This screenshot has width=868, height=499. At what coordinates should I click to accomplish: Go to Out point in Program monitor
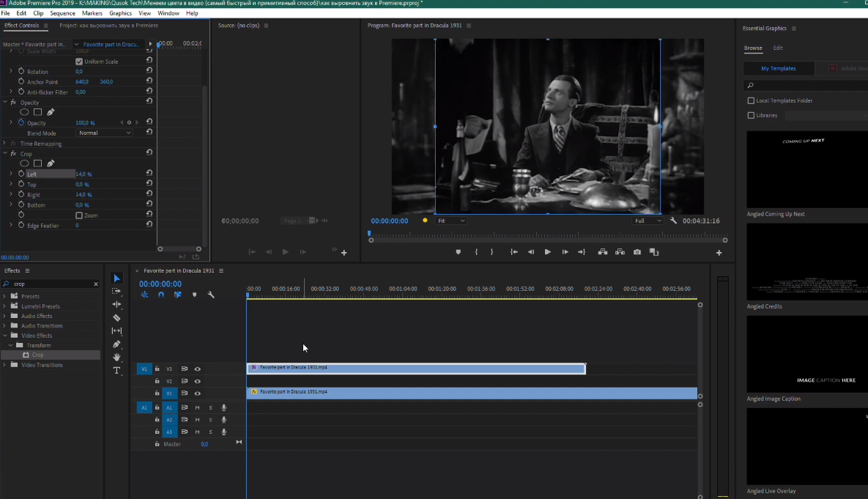pos(582,252)
